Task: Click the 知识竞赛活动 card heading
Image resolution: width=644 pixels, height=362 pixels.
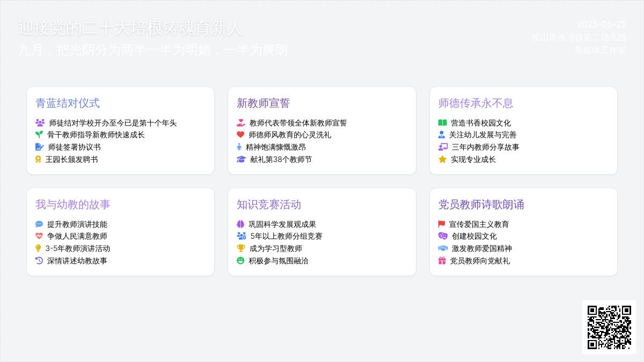Action: click(269, 204)
